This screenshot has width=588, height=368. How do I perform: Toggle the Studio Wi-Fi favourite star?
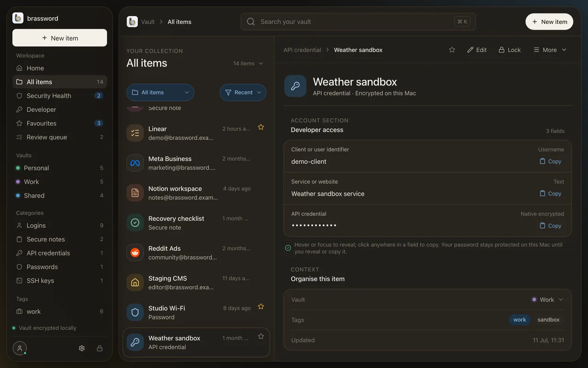click(x=261, y=306)
